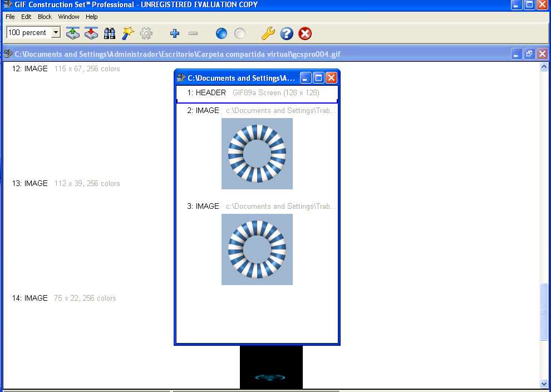Image resolution: width=551 pixels, height=392 pixels.
Task: Click the icon in the small child window title
Action: tap(181, 78)
